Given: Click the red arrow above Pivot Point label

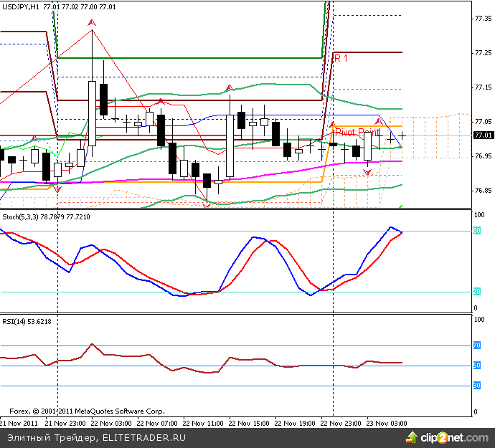Looking at the screenshot, I should click(x=333, y=124).
